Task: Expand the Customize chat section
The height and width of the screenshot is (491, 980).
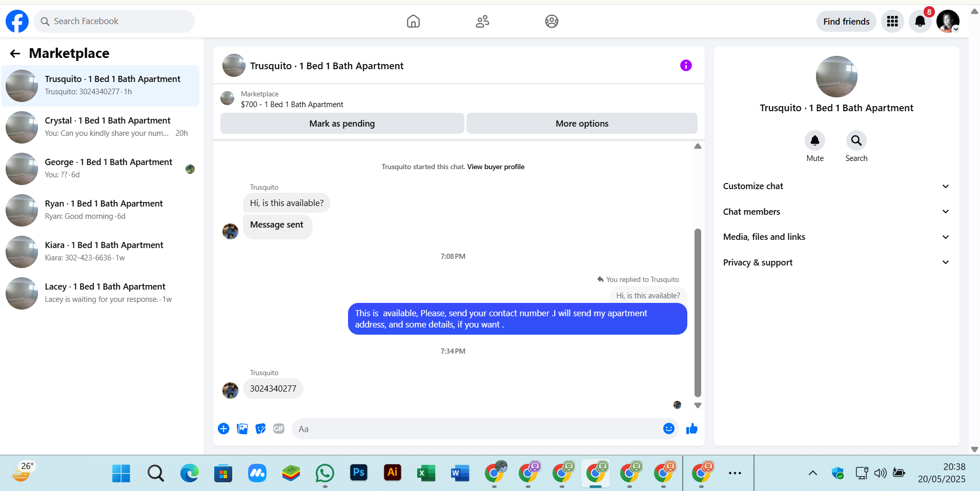Action: coord(836,186)
